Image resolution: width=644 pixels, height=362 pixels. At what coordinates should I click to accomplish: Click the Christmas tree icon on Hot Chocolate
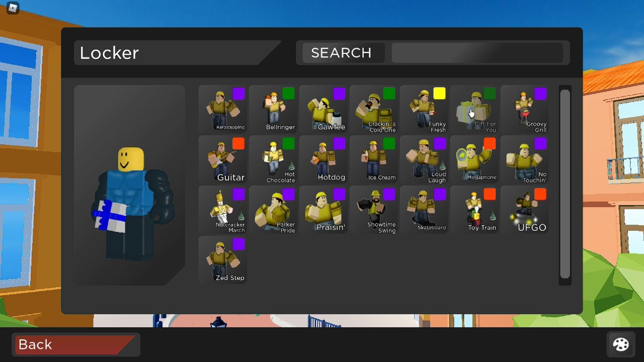pos(291,165)
